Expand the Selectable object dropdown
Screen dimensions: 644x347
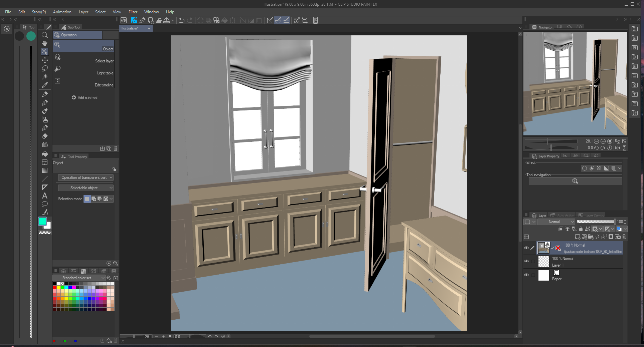pos(86,188)
